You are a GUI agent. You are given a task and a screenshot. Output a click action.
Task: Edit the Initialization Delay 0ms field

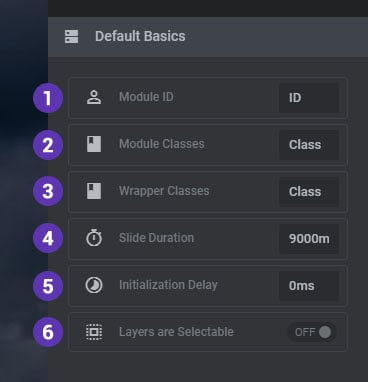[x=309, y=286]
